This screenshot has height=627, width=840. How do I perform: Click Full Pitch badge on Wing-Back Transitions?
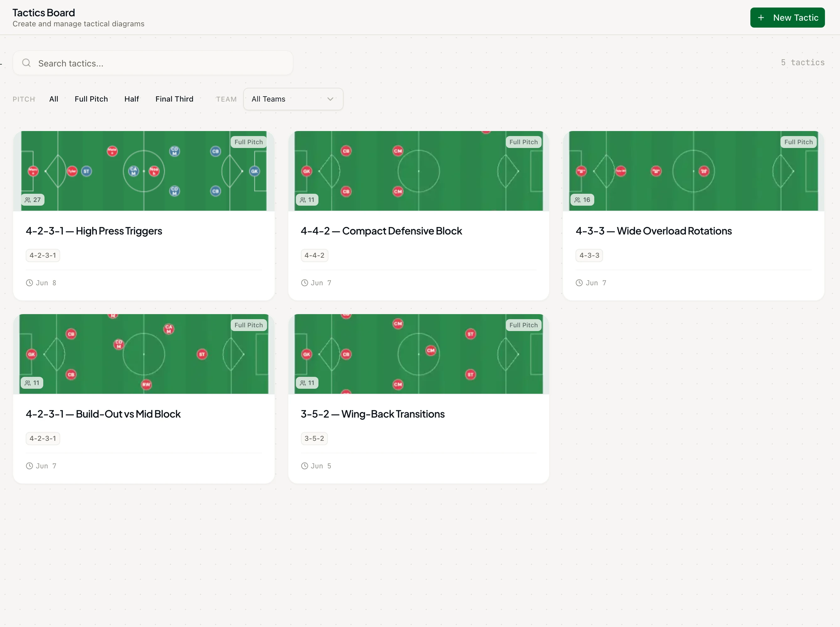pos(523,325)
